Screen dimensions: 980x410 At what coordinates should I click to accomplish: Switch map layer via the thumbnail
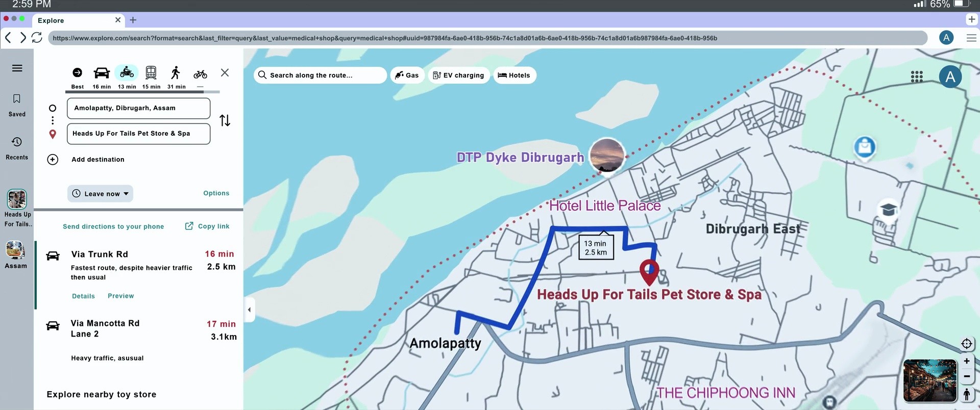930,381
